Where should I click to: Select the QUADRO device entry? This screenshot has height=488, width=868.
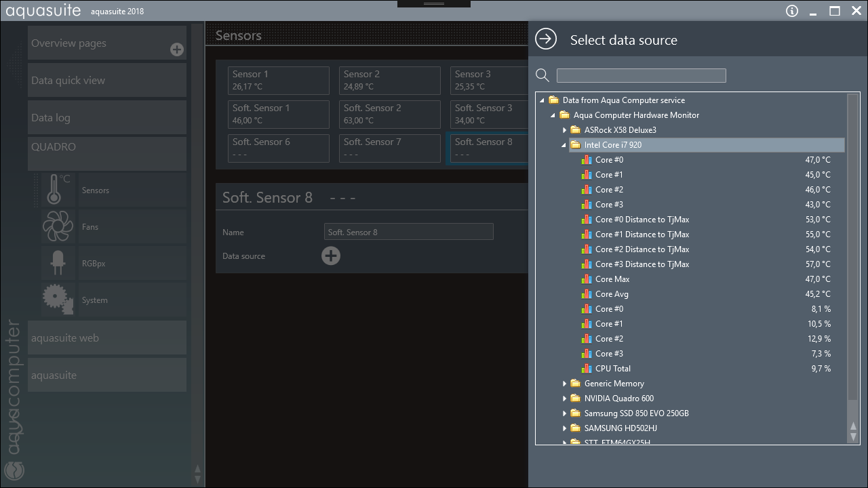pos(107,154)
